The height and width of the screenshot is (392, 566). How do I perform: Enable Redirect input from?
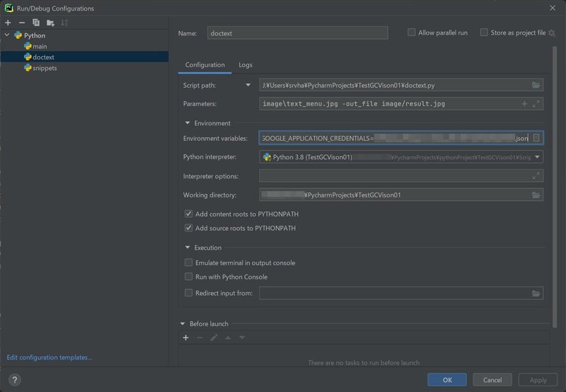point(188,293)
